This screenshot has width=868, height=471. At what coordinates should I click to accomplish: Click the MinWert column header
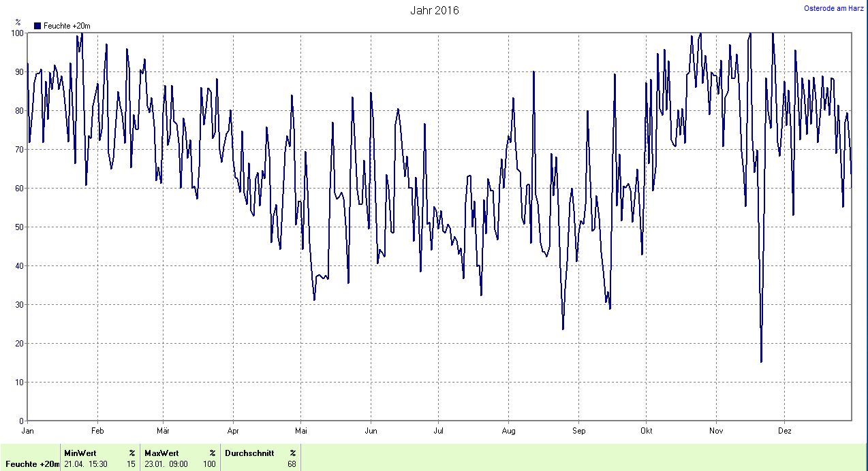[80, 453]
